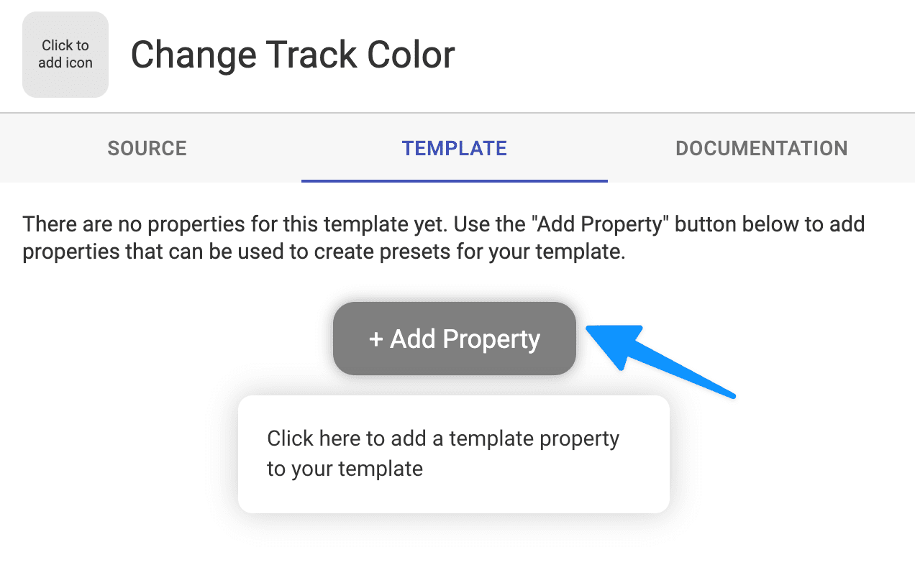The height and width of the screenshot is (588, 915).
Task: Click the 'no properties' description paragraph
Action: 444,239
